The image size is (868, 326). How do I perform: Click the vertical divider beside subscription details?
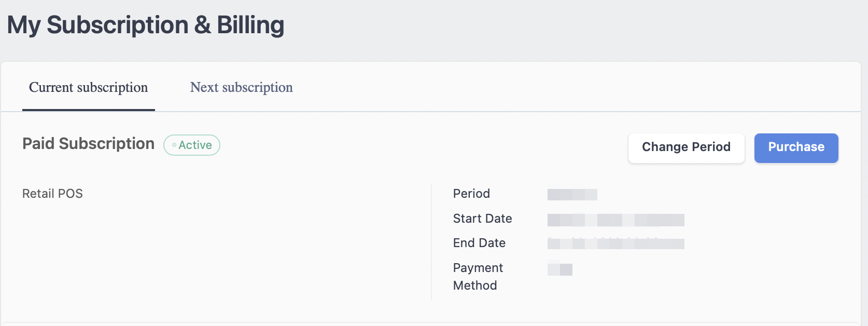click(x=431, y=242)
